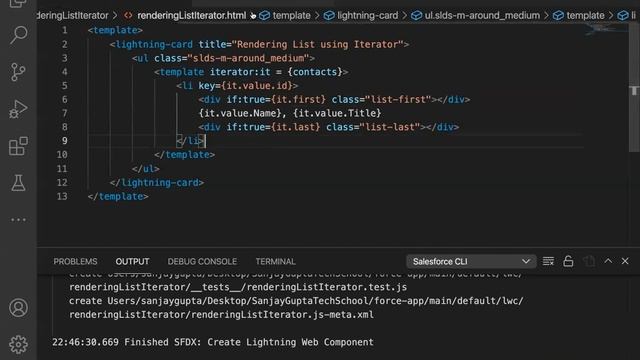The height and width of the screenshot is (360, 640).
Task: Open the Manage settings gear
Action: [18, 344]
